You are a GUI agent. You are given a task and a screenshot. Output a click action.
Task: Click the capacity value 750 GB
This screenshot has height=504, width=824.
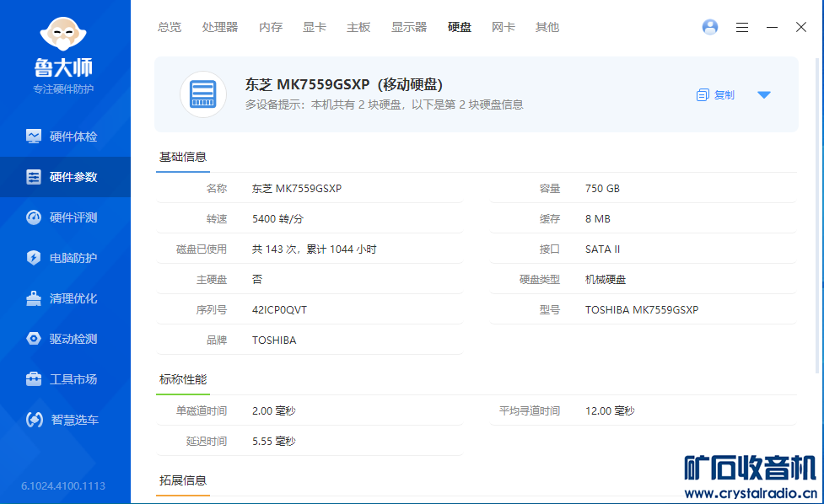click(602, 189)
